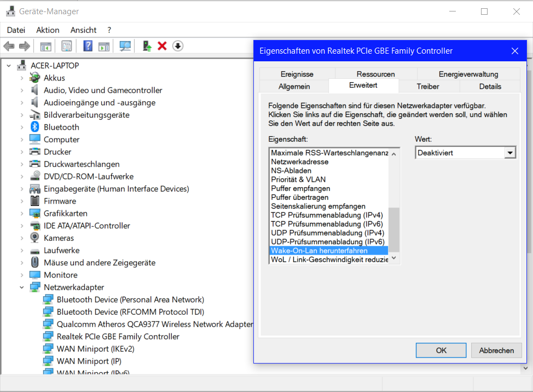Screen dimensions: 533x392
Task: Expand the Computer category
Action: point(22,140)
